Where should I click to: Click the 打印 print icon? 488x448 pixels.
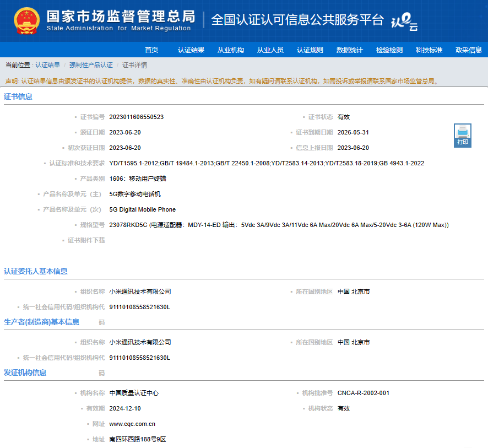463,135
